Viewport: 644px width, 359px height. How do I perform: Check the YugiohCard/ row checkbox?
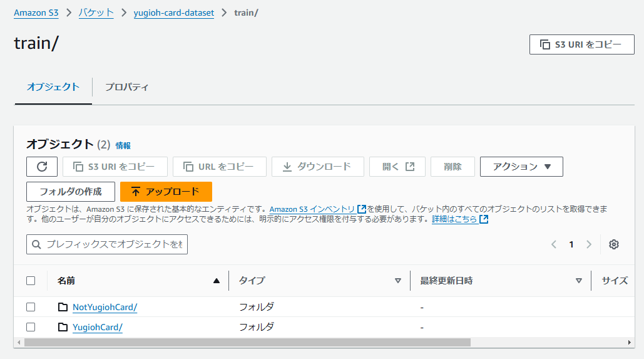[31, 327]
